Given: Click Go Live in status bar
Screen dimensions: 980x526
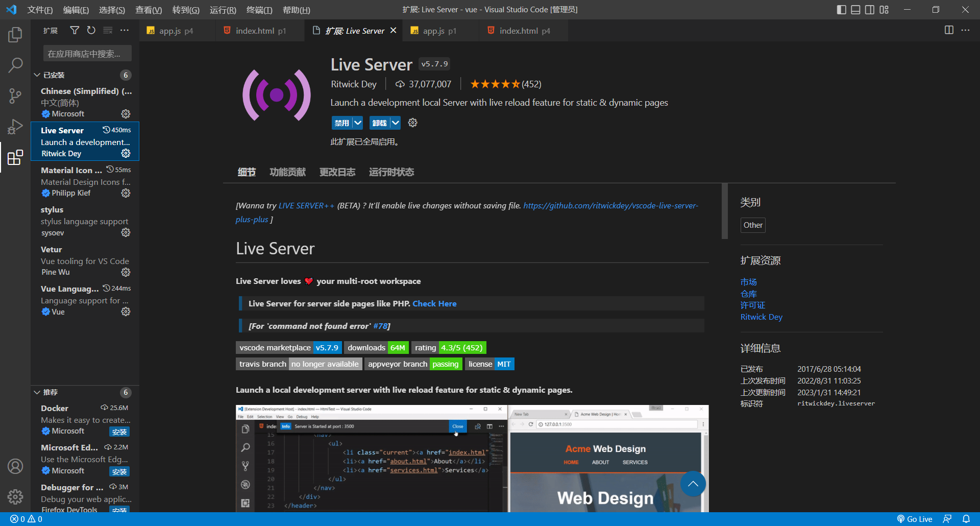Looking at the screenshot, I should 915,519.
